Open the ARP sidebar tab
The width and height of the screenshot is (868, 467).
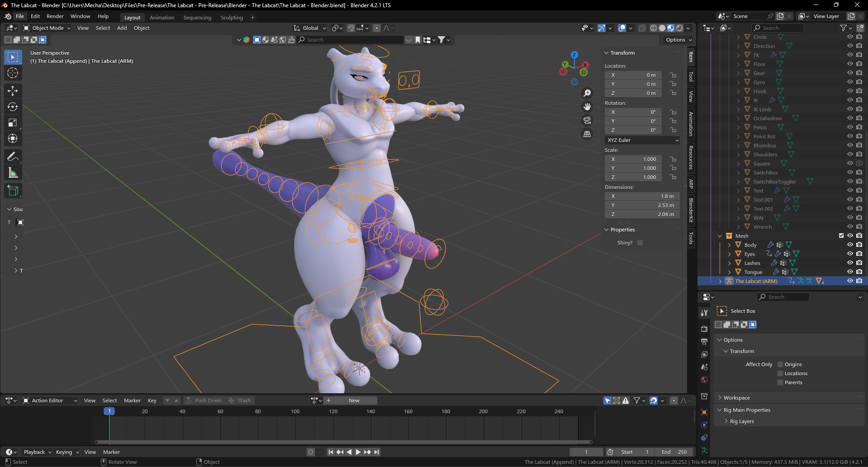[x=691, y=184]
